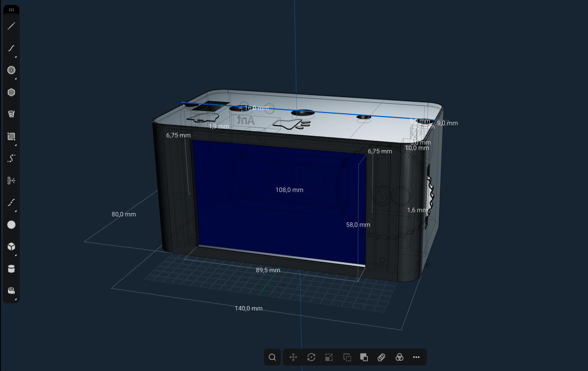588x371 pixels.
Task: Expand the Rectangle tool flyout arrow
Action: 16,145
